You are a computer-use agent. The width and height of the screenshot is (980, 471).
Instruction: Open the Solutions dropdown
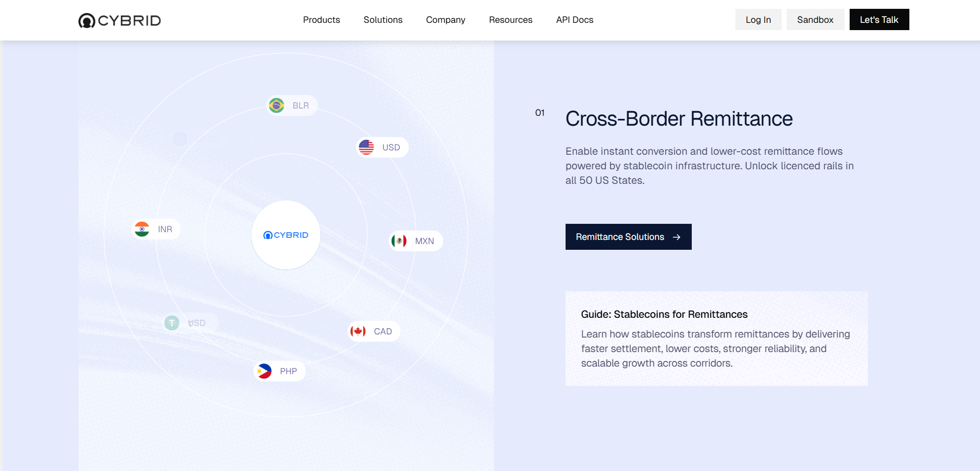pos(383,20)
